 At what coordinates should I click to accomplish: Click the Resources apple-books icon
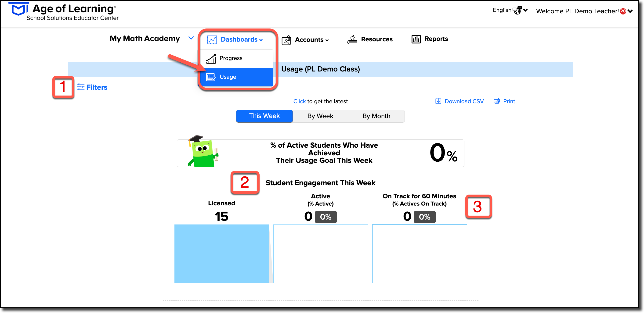(x=352, y=39)
